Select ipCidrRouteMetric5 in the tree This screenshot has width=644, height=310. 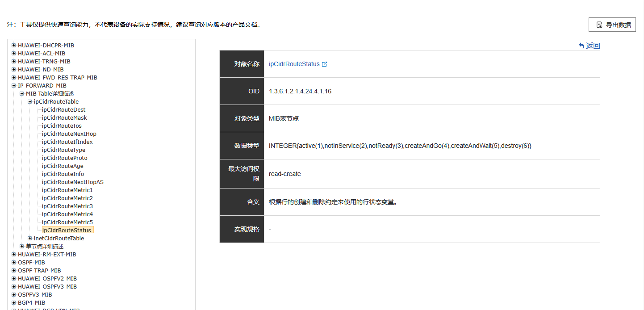pos(67,222)
